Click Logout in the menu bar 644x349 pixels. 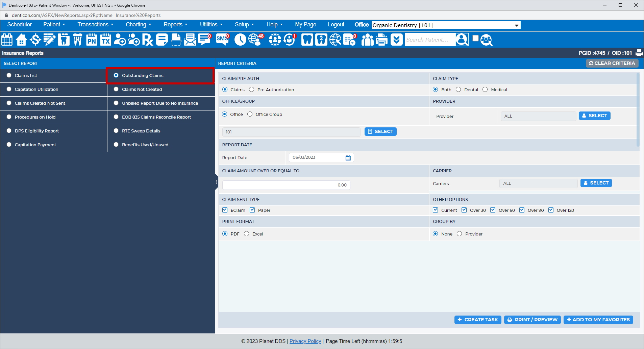336,25
